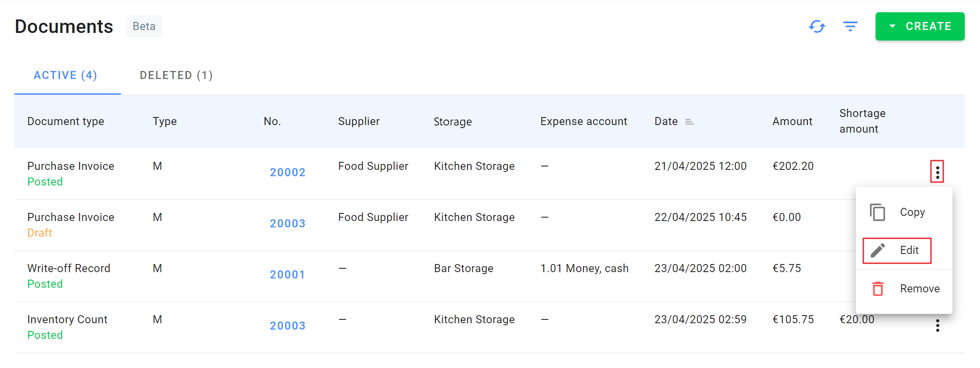The image size is (980, 368).
Task: Click the refresh documents icon
Action: click(817, 27)
